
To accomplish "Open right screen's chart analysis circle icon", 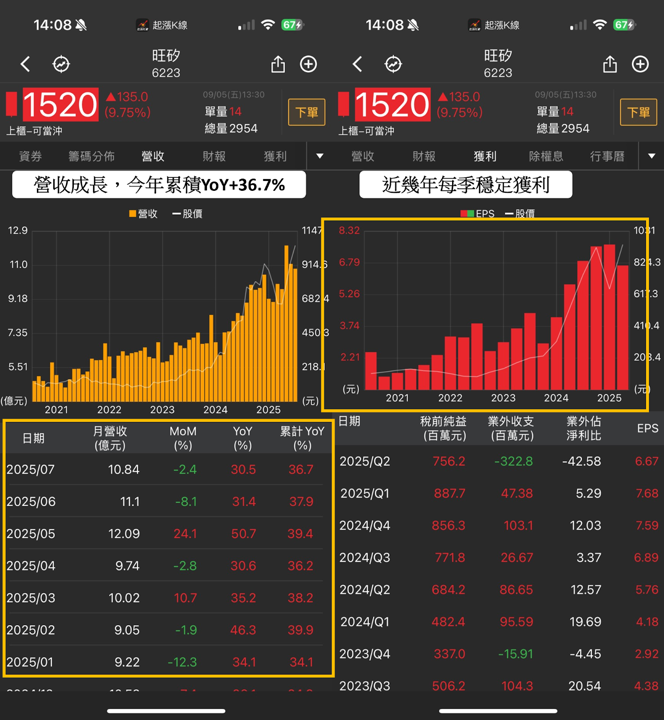I will [x=393, y=64].
